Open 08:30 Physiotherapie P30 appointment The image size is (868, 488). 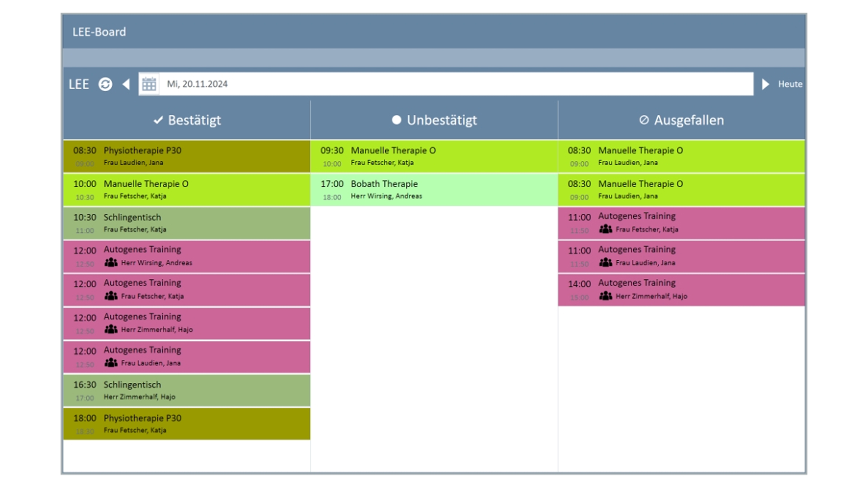[187, 156]
